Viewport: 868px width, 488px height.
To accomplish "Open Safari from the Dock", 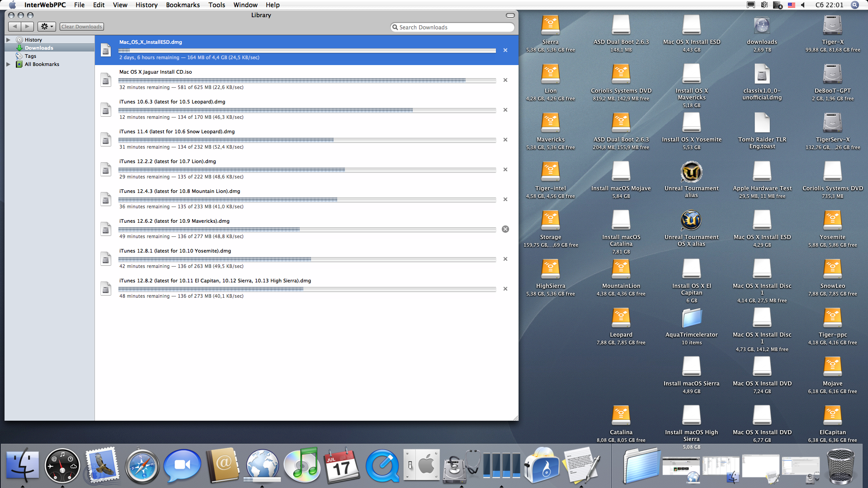I will pos(142,466).
